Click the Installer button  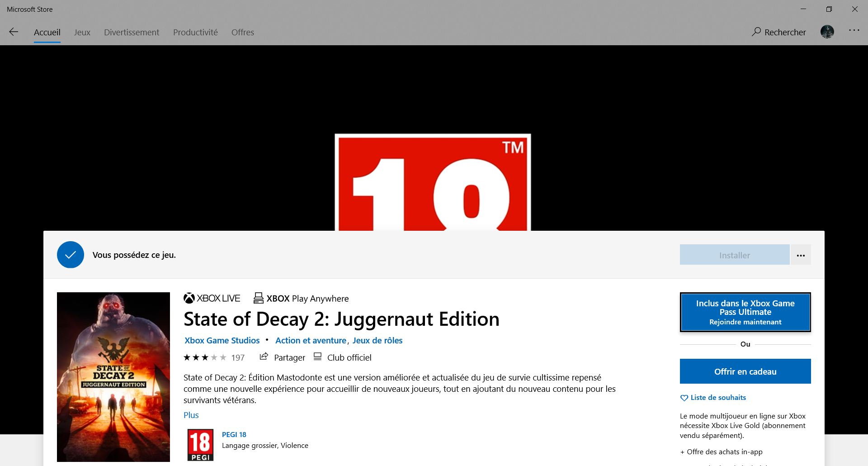(735, 255)
